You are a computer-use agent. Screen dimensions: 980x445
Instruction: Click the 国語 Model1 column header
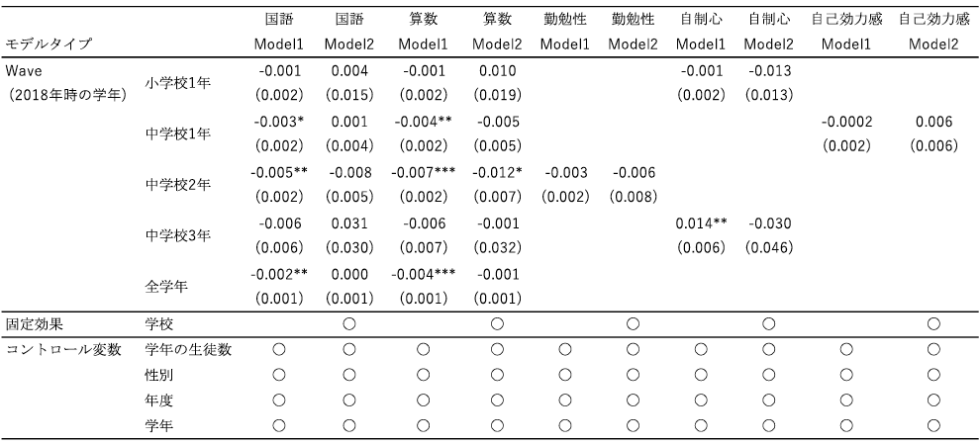(x=279, y=32)
